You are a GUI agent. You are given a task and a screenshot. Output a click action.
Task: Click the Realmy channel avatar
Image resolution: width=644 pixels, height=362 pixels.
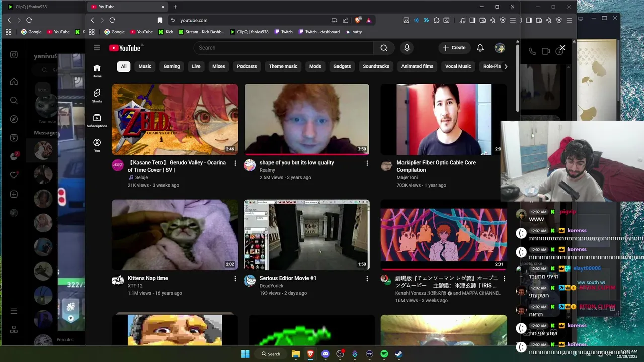pos(250,165)
